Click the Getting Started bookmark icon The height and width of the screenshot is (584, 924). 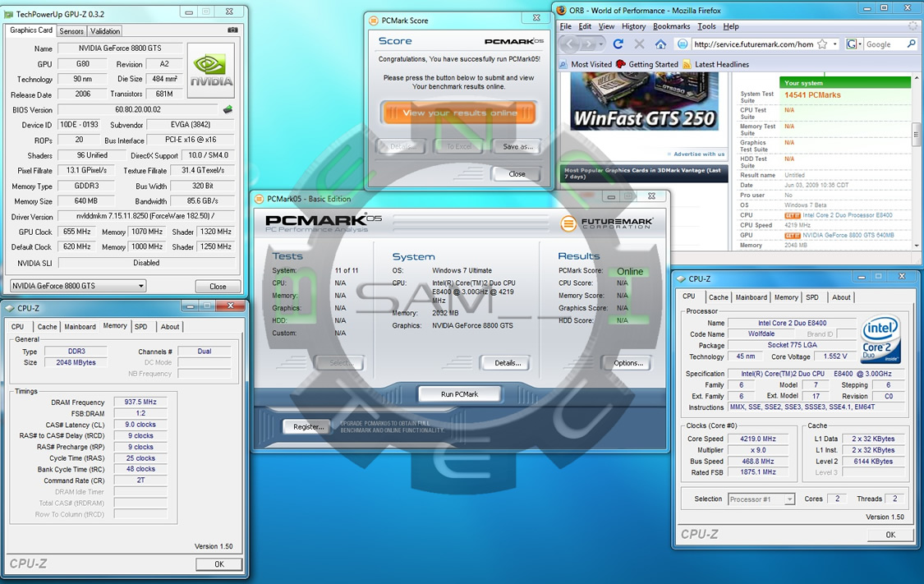621,64
